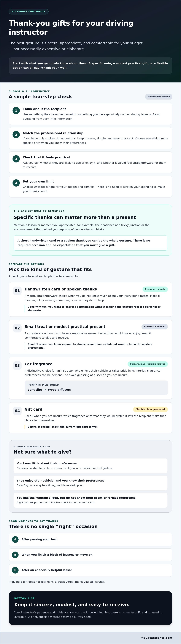This screenshot has width=181, height=644.
Task: Click the 'A thoughtful guide' badge
Action: 29,11
